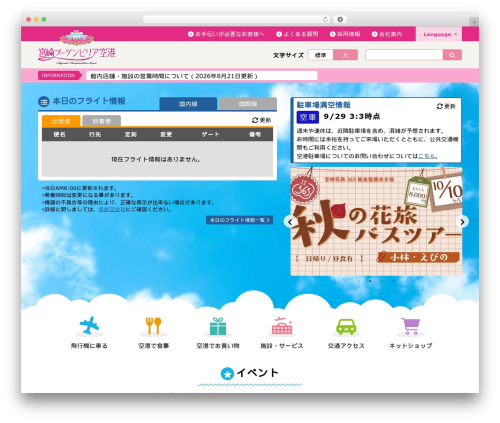The height and width of the screenshot is (423, 500).
Task: Click the ゲート column header
Action: [x=210, y=134]
